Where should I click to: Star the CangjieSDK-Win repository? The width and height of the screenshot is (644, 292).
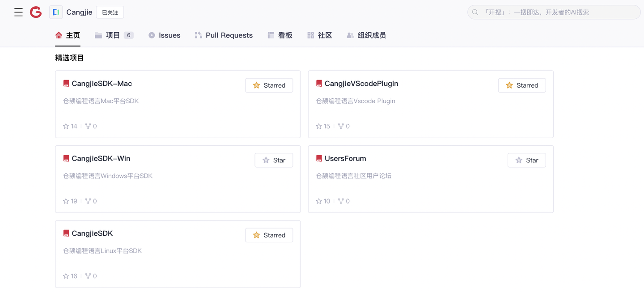click(x=274, y=161)
